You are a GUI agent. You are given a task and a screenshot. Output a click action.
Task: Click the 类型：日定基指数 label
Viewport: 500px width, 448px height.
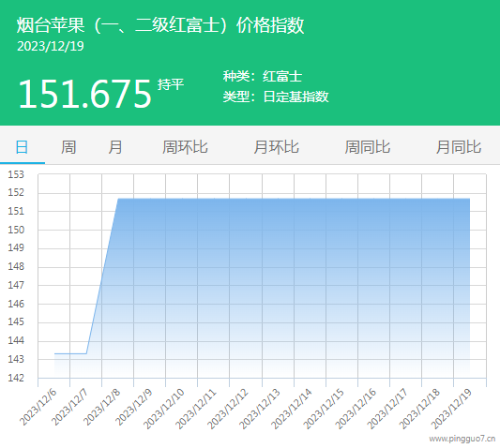[x=276, y=97]
